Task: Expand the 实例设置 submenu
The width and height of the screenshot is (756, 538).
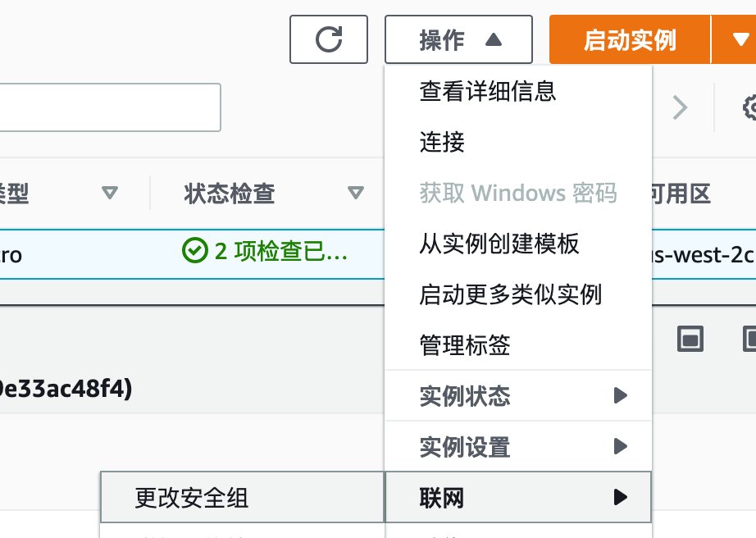Action: pyautogui.click(x=518, y=447)
